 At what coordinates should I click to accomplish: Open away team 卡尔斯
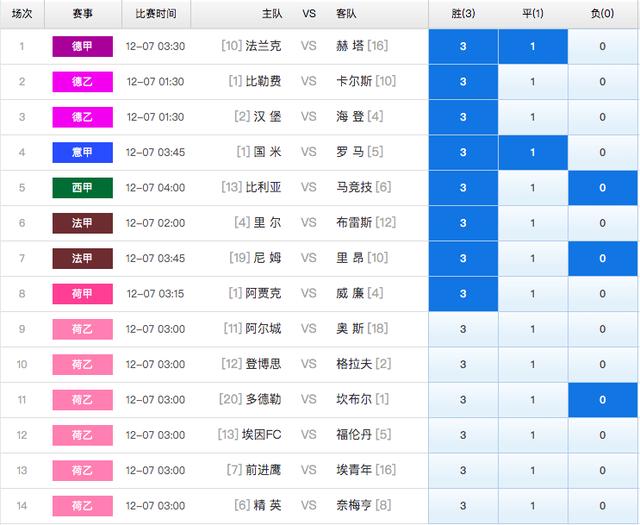point(354,82)
